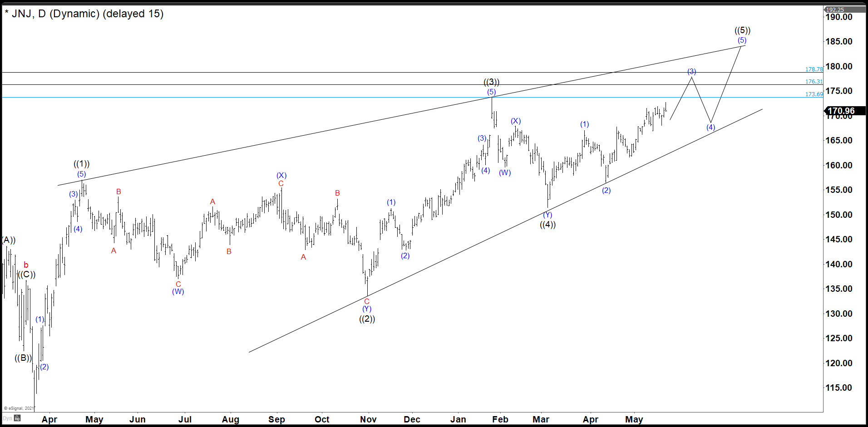
Task: Select the ((1)) wave annotation near May
Action: [81, 164]
